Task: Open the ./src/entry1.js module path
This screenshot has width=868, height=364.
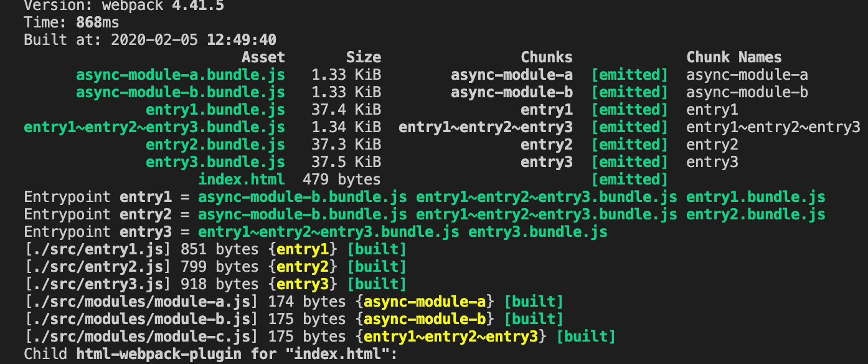Action: (98, 249)
